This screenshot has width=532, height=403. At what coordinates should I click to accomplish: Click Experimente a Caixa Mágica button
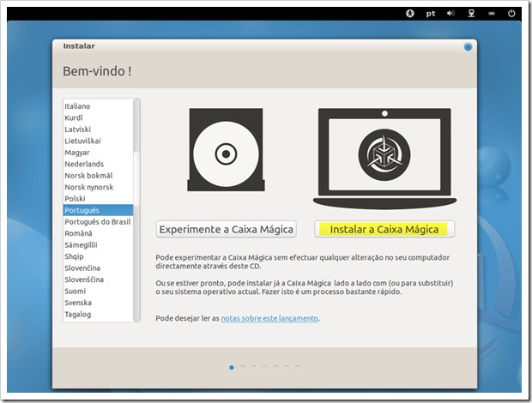click(227, 229)
